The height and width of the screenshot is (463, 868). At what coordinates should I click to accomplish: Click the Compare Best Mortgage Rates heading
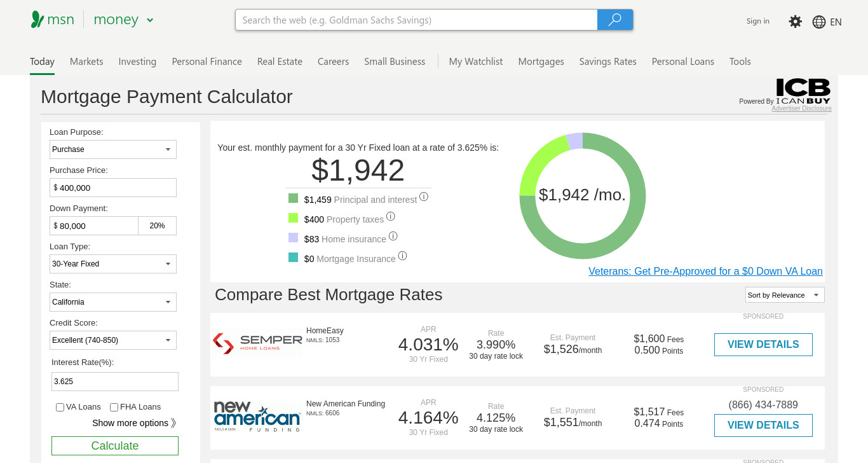[x=329, y=295]
